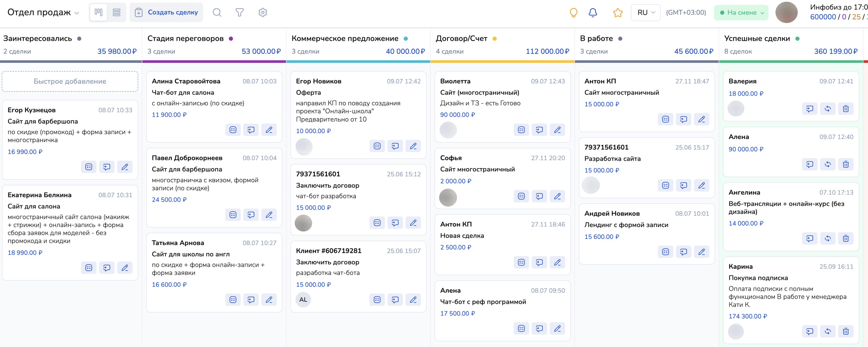Click Быстрое добавление quick add field
Image resolution: width=868 pixels, height=347 pixels.
(x=70, y=81)
